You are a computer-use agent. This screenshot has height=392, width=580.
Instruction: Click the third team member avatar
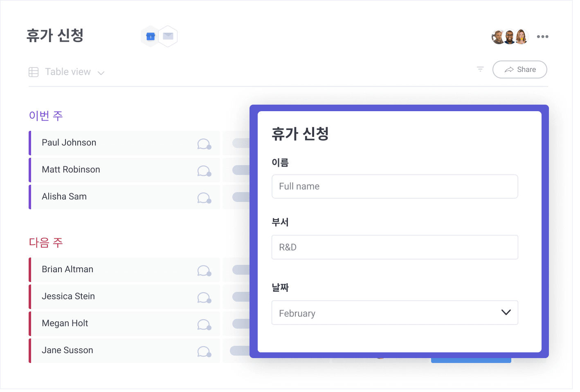[522, 37]
